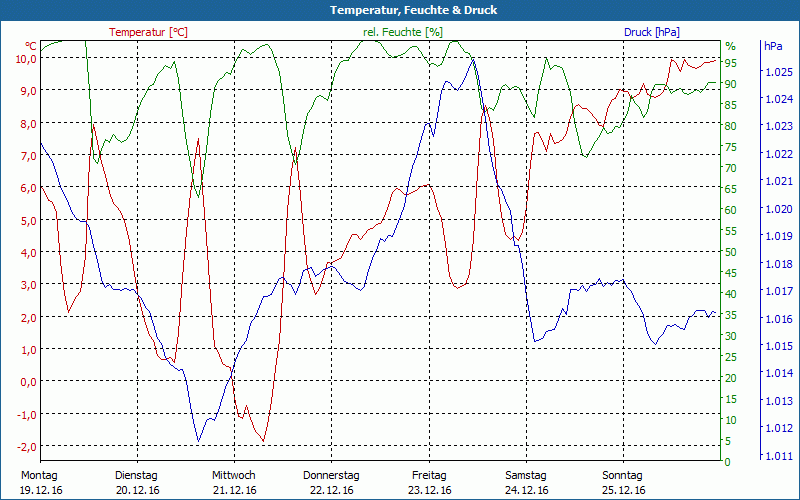This screenshot has width=800, height=500.
Task: Click the '1,0' temperature axis value
Action: pyautogui.click(x=29, y=349)
